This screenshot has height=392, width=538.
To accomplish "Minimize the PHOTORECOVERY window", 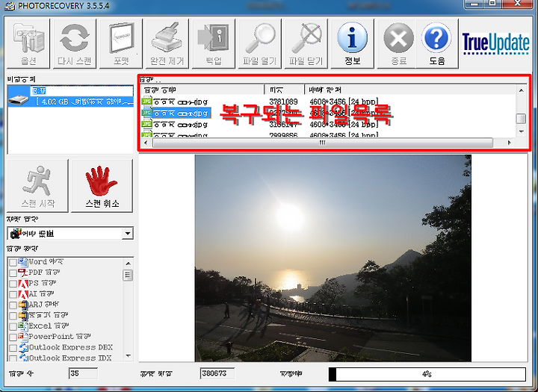I will pyautogui.click(x=474, y=4).
